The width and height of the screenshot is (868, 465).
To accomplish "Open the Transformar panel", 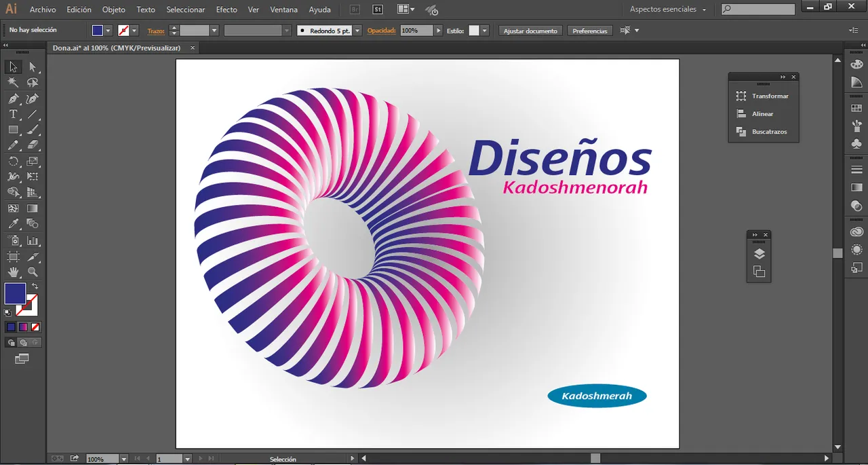I will pyautogui.click(x=770, y=96).
